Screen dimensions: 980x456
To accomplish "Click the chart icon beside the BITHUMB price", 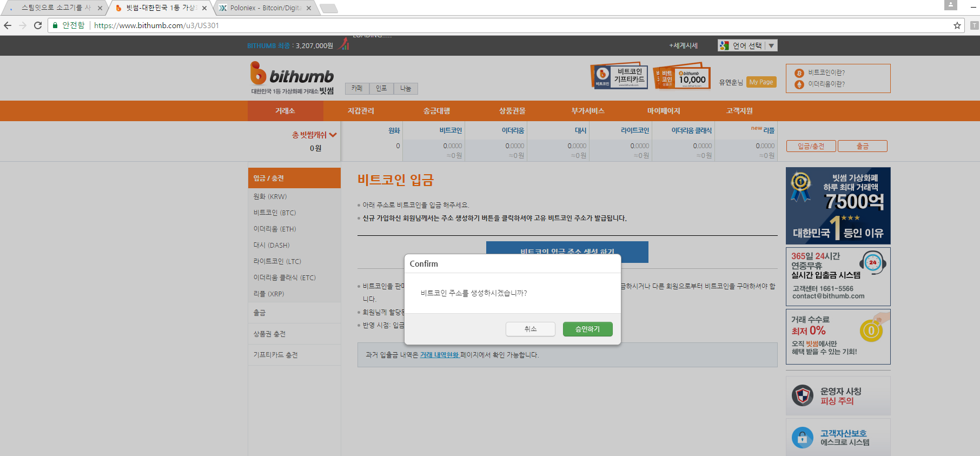I will (344, 44).
